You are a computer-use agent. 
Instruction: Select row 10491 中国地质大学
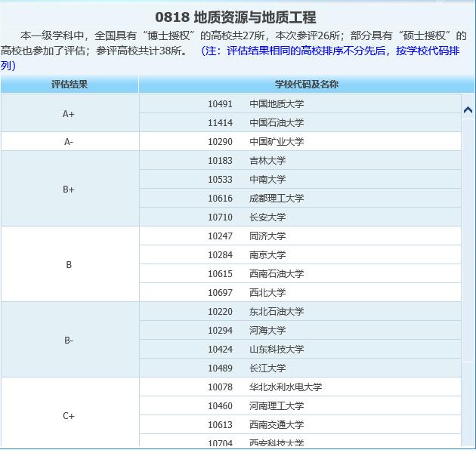pos(300,103)
